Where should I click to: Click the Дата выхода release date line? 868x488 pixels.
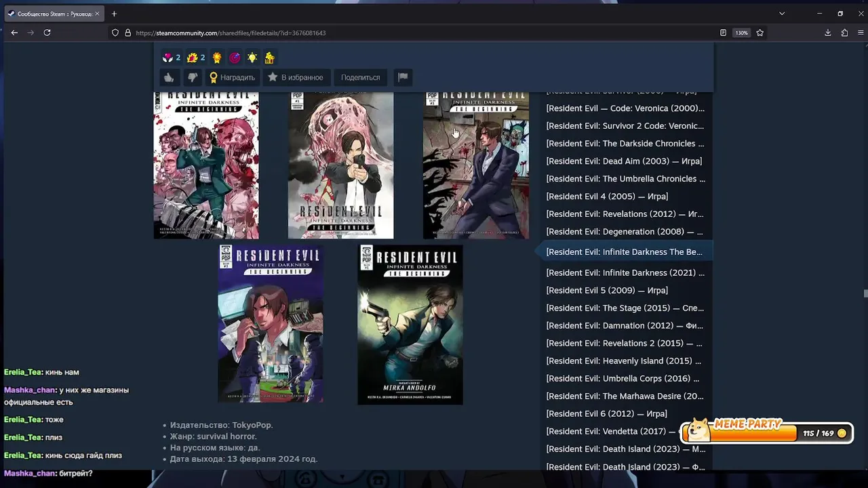tap(243, 459)
